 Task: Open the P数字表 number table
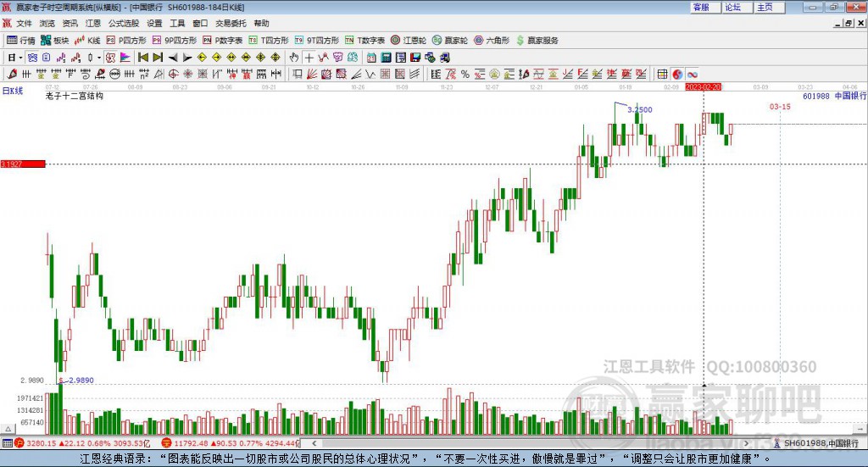tap(223, 41)
